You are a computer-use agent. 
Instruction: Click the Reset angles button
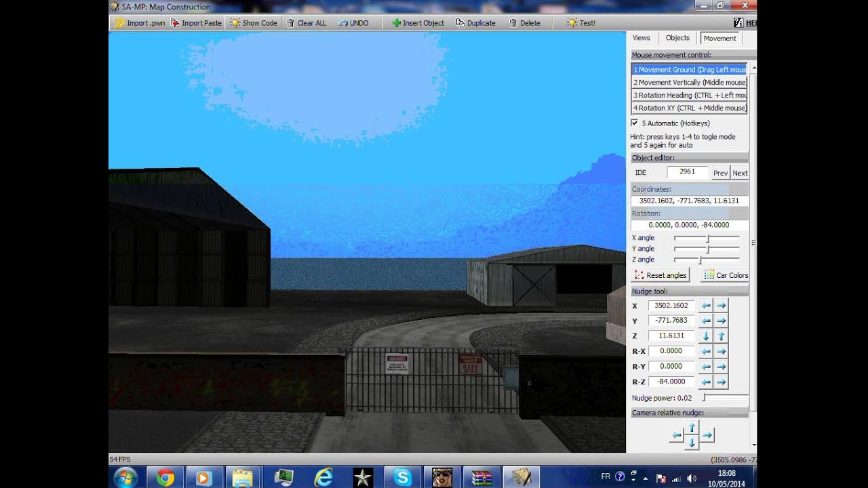coord(660,275)
